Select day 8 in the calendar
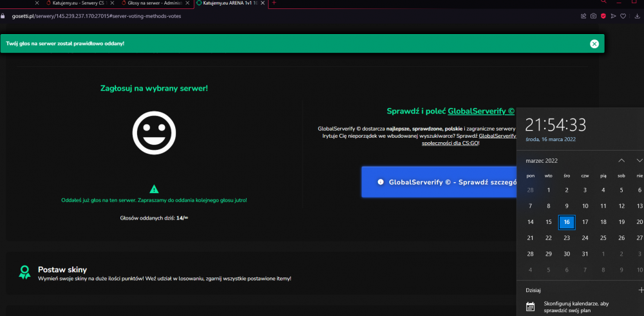Viewport: 644px width, 316px height. 549,206
